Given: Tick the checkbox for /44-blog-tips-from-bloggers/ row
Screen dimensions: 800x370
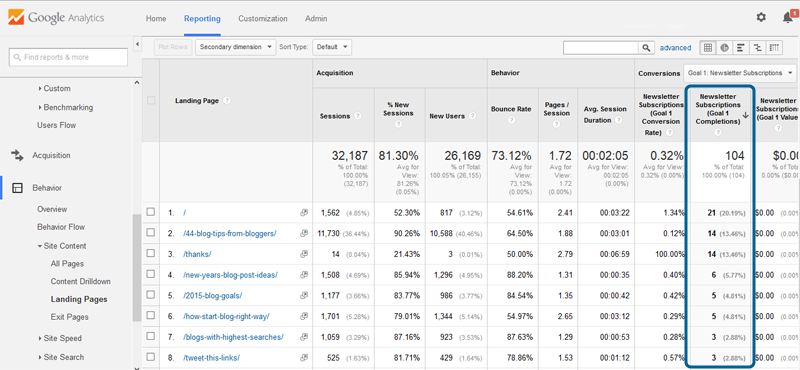Looking at the screenshot, I should pyautogui.click(x=151, y=233).
